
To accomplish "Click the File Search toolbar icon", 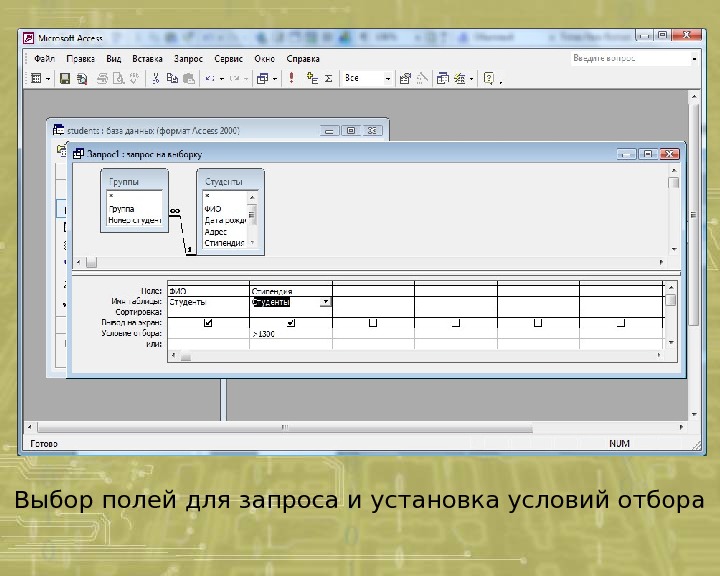I will pyautogui.click(x=82, y=79).
